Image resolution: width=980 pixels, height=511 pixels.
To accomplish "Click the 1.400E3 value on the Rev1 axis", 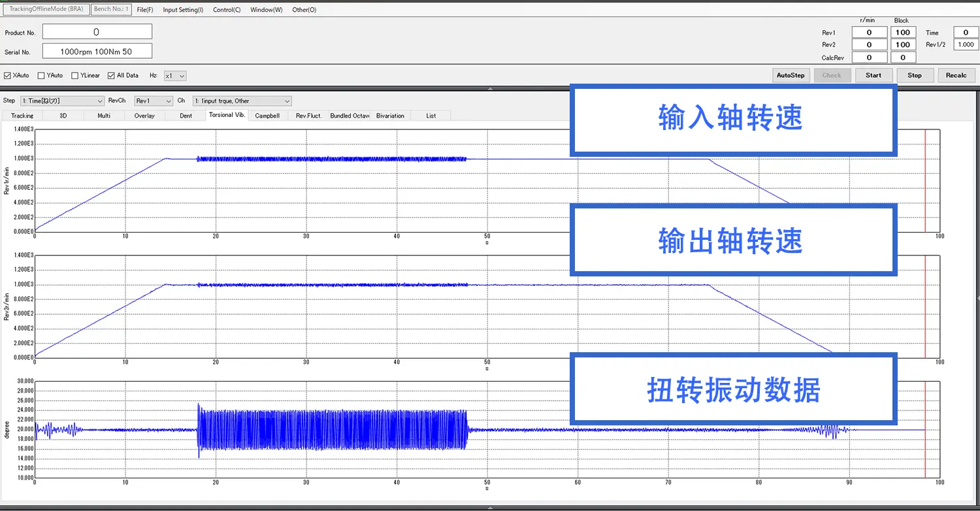I will pos(24,129).
